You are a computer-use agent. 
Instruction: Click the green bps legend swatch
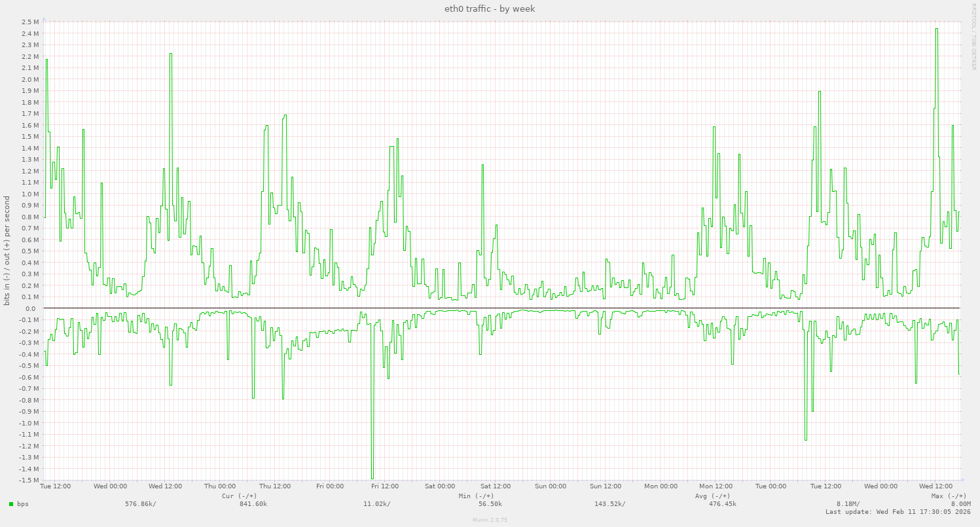(12, 504)
